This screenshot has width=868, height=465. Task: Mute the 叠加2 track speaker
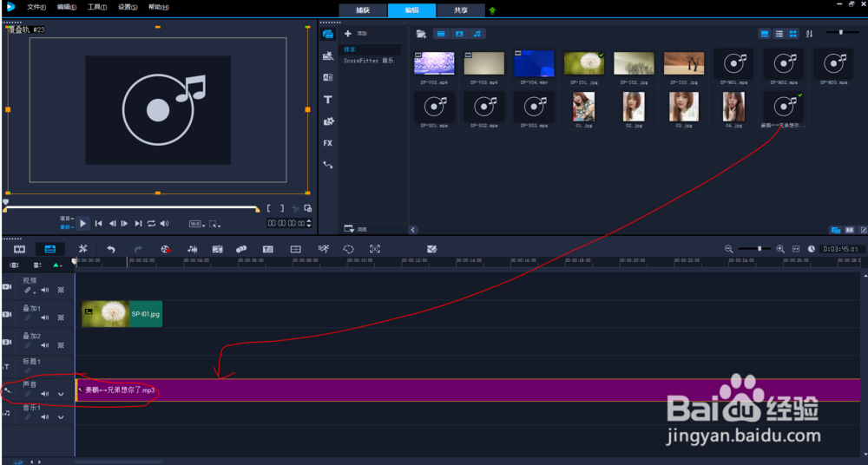point(45,345)
